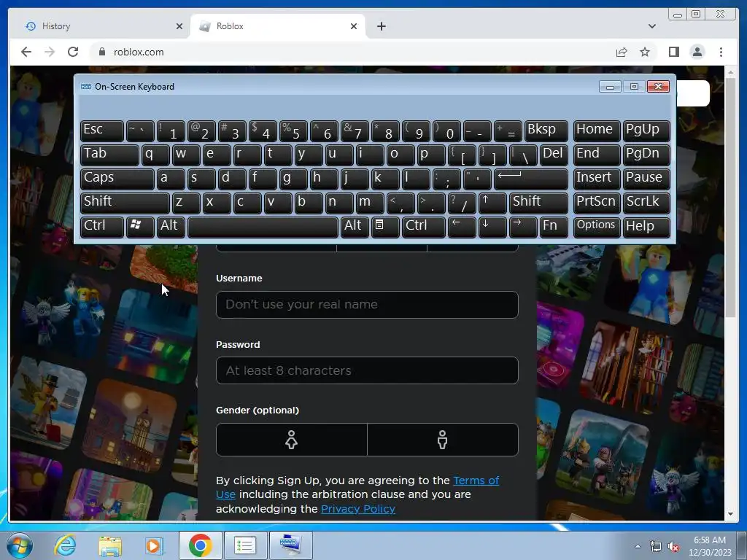Click the context menu key on keyboard

coord(385,227)
